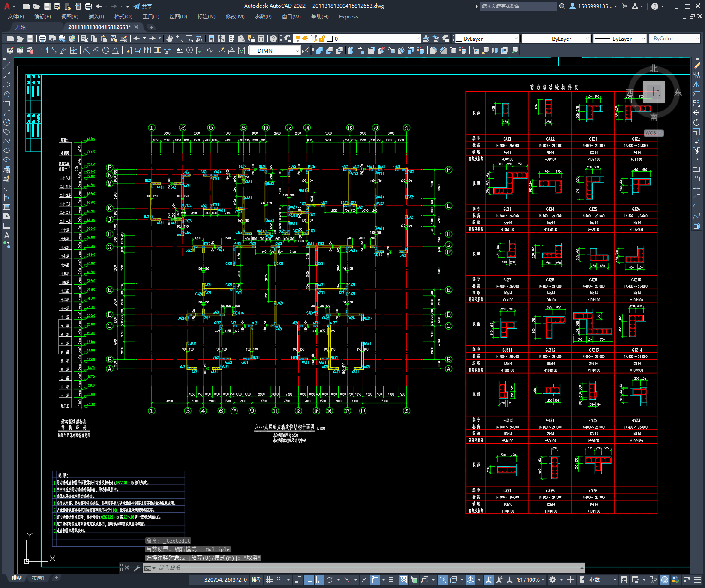This screenshot has height=588, width=705.
Task: Click the Undo arrow in standard toolbar
Action: click(137, 39)
